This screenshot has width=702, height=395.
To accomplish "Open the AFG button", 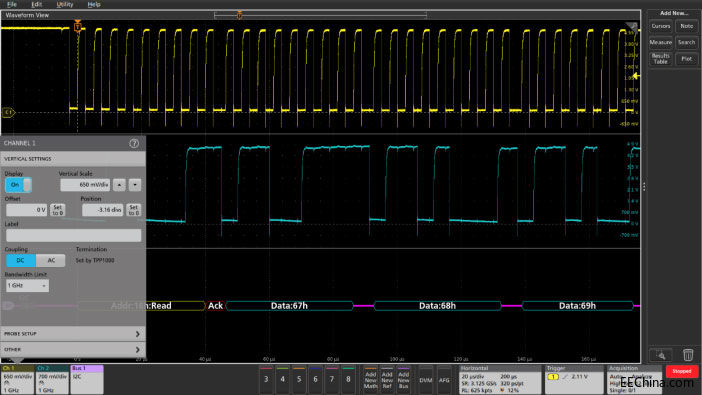I will point(444,379).
